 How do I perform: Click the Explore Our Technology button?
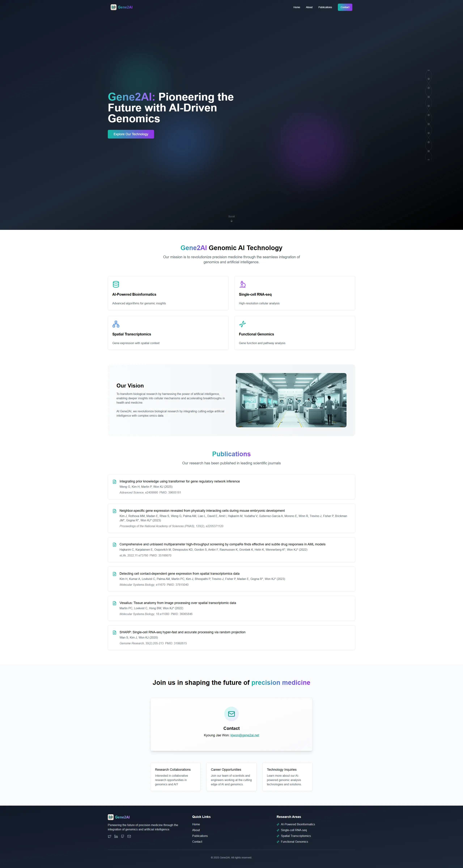click(131, 134)
